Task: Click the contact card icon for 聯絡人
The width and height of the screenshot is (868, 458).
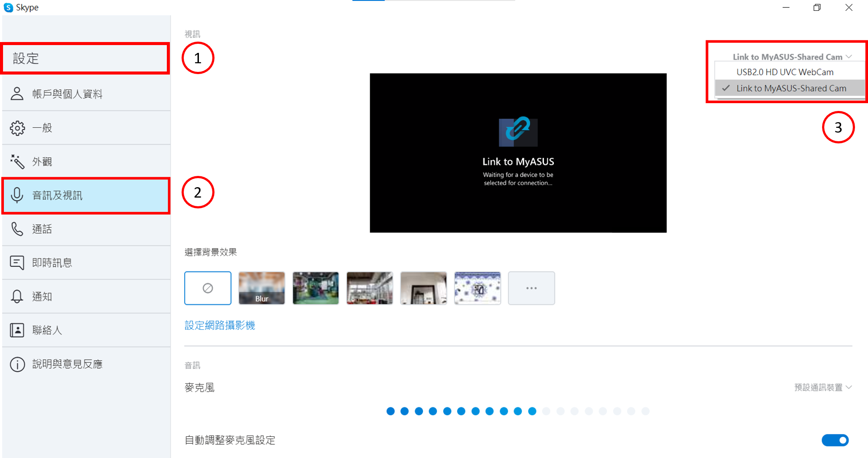Action: (17, 330)
